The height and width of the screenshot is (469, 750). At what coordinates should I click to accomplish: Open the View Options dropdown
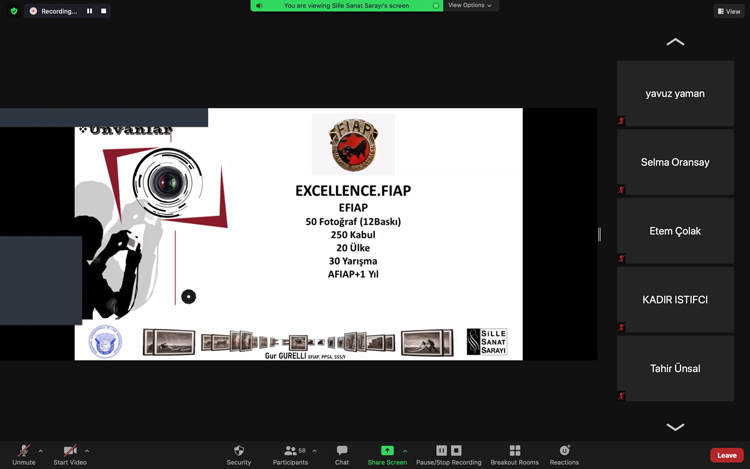point(469,5)
